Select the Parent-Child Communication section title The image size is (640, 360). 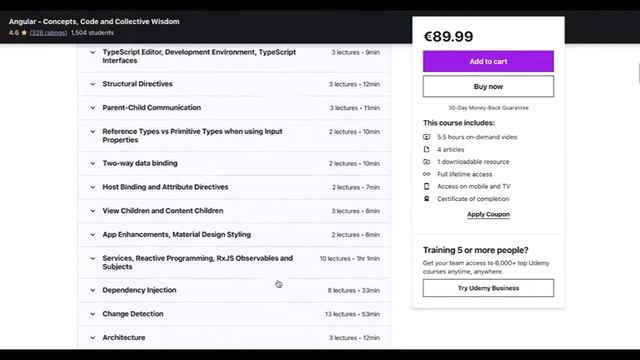[x=151, y=108]
